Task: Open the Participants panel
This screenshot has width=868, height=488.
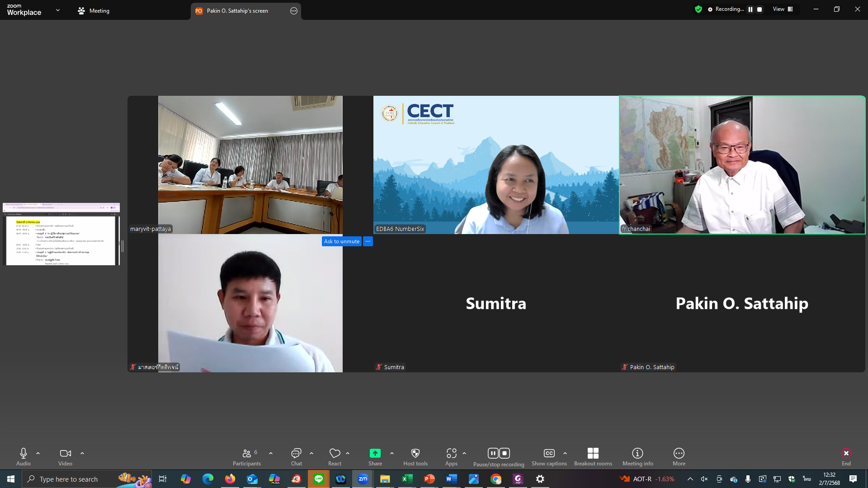Action: coord(246,456)
